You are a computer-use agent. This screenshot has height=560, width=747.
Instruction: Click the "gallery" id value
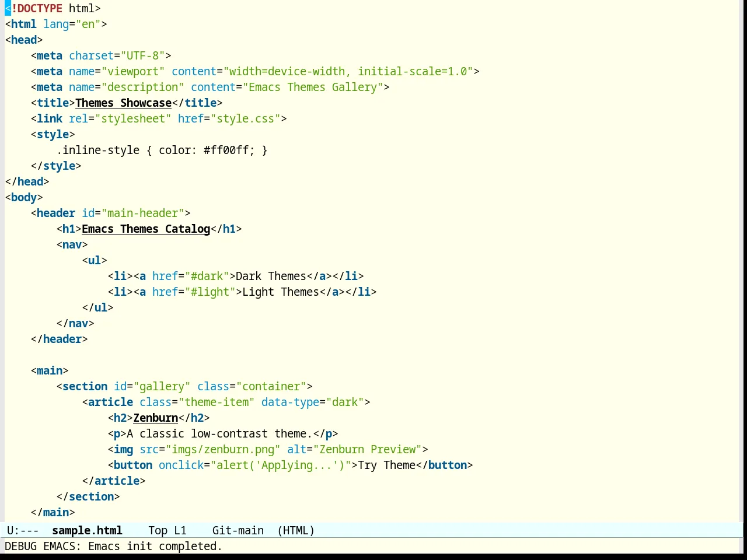pyautogui.click(x=162, y=386)
